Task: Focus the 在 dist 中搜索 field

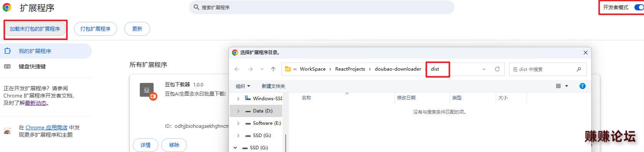Action: [x=548, y=69]
